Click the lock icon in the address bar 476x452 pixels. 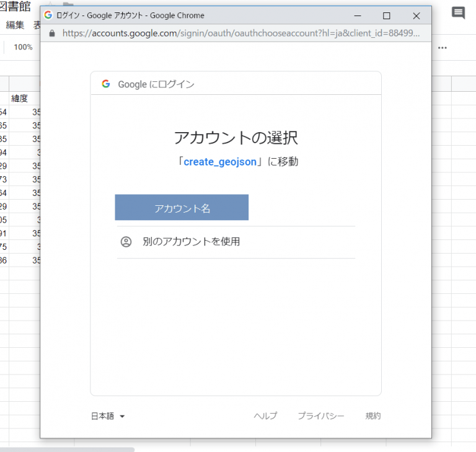(52, 33)
